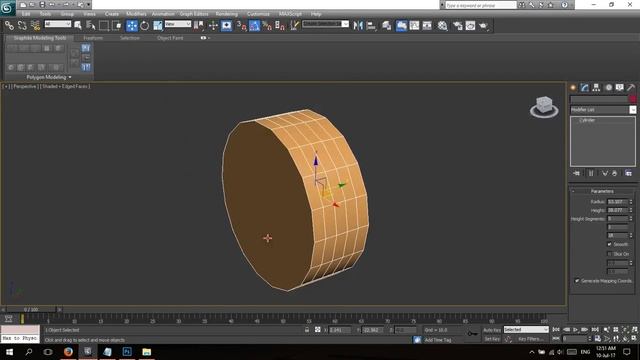640x360 pixels.
Task: Toggle Spinner Snap
Action: pyautogui.click(x=280, y=25)
